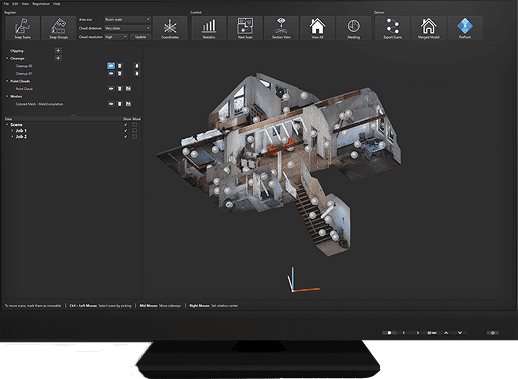The height and width of the screenshot is (379, 518).
Task: Open the Cloud resolution dropdown
Action: [116, 37]
